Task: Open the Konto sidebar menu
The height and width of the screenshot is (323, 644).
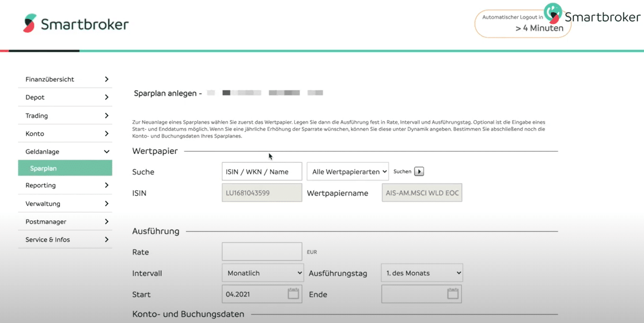Action: [x=35, y=134]
